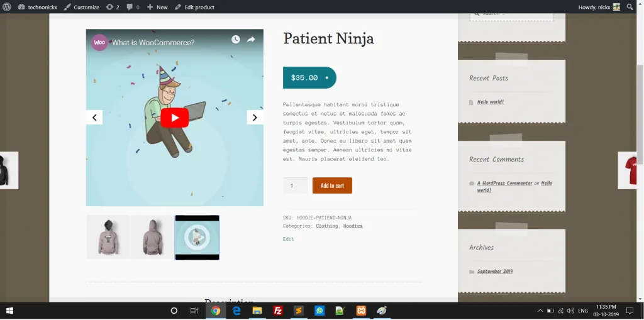
Task: Check the 2 pending updates icon
Action: tap(113, 7)
